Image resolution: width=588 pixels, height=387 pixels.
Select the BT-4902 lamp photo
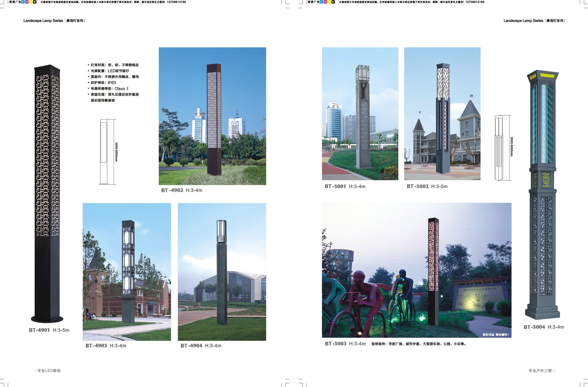[x=212, y=116]
